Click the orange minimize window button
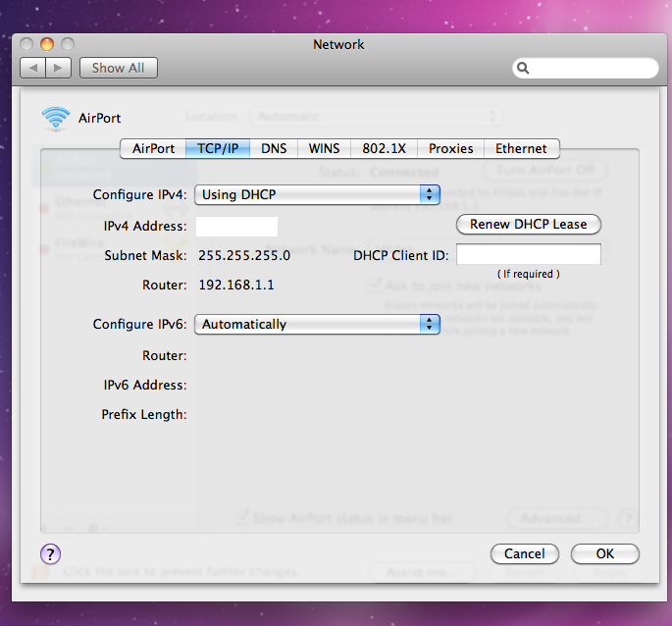Screen dimensions: 672x626 pyautogui.click(x=47, y=44)
